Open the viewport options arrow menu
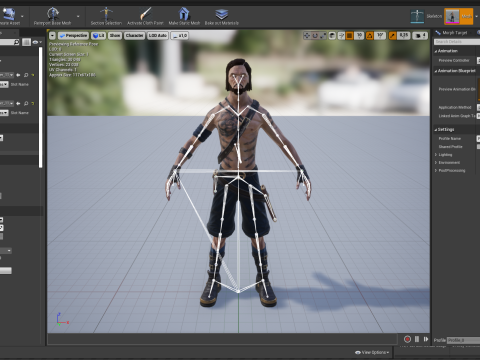This screenshot has width=480, height=360. coord(52,35)
